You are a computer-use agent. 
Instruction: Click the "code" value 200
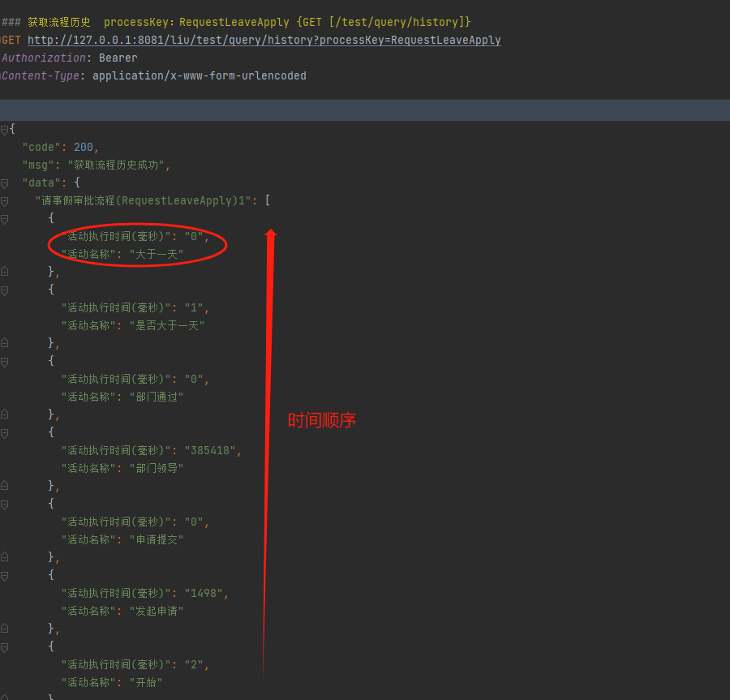(x=83, y=148)
